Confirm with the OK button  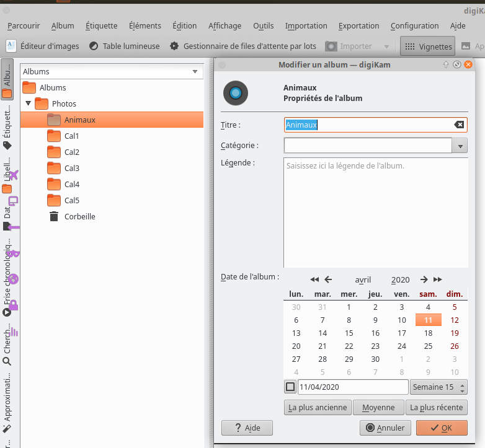[x=442, y=428]
